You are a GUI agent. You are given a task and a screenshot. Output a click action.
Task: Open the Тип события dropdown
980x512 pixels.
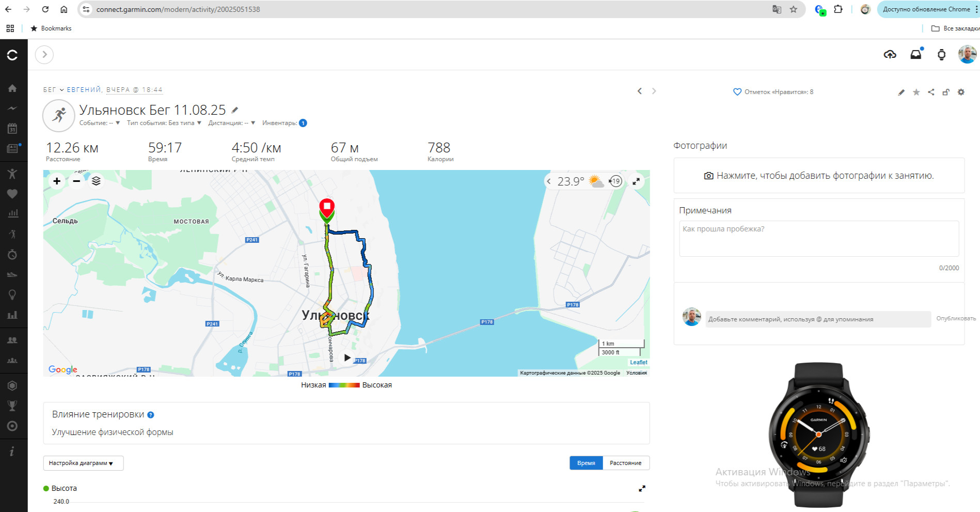pyautogui.click(x=164, y=123)
